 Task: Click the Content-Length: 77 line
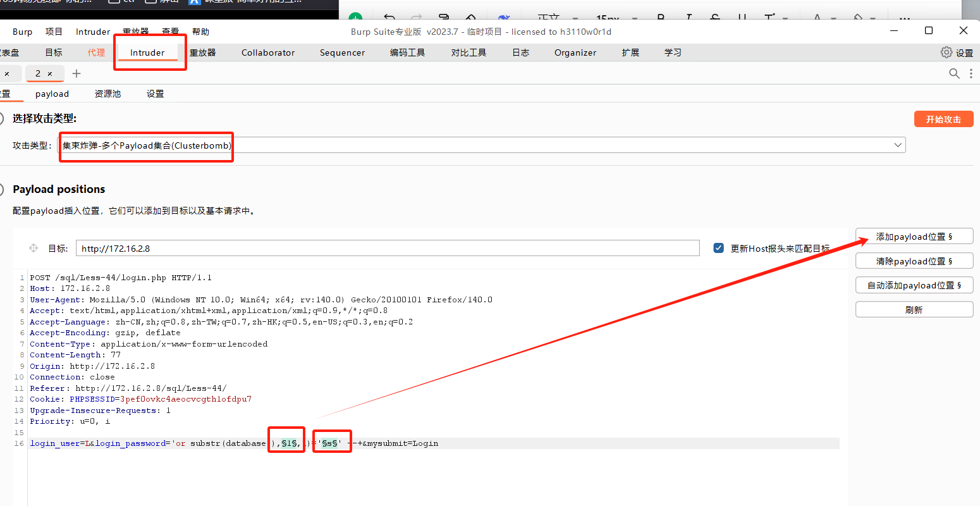75,355
